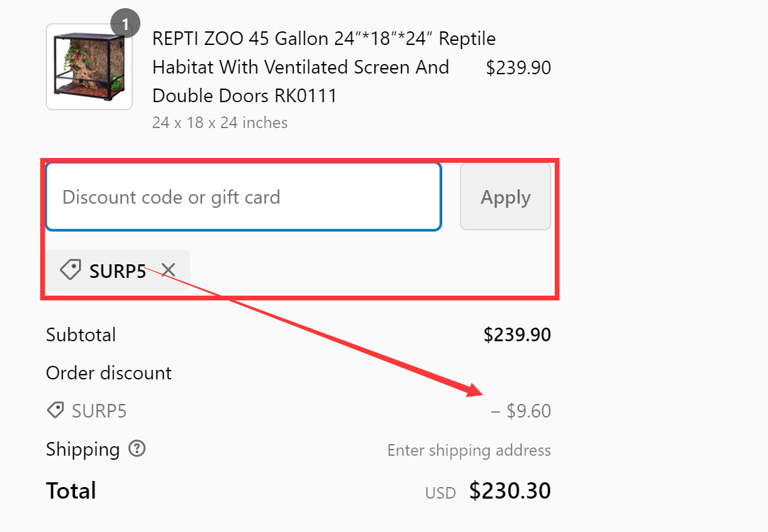Viewport: 768px width, 532px height.
Task: Click the quantity badge showing 1
Action: pos(125,22)
